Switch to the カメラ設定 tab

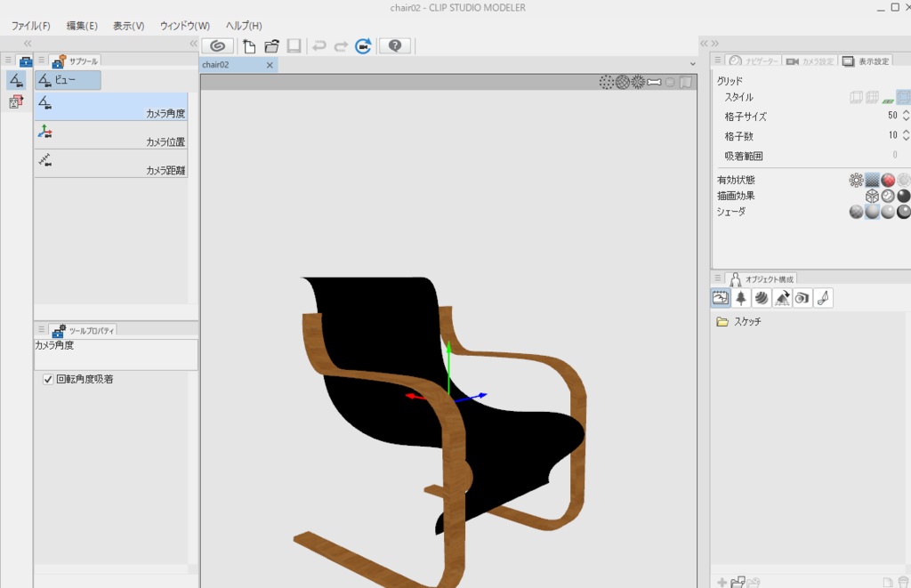(x=810, y=61)
